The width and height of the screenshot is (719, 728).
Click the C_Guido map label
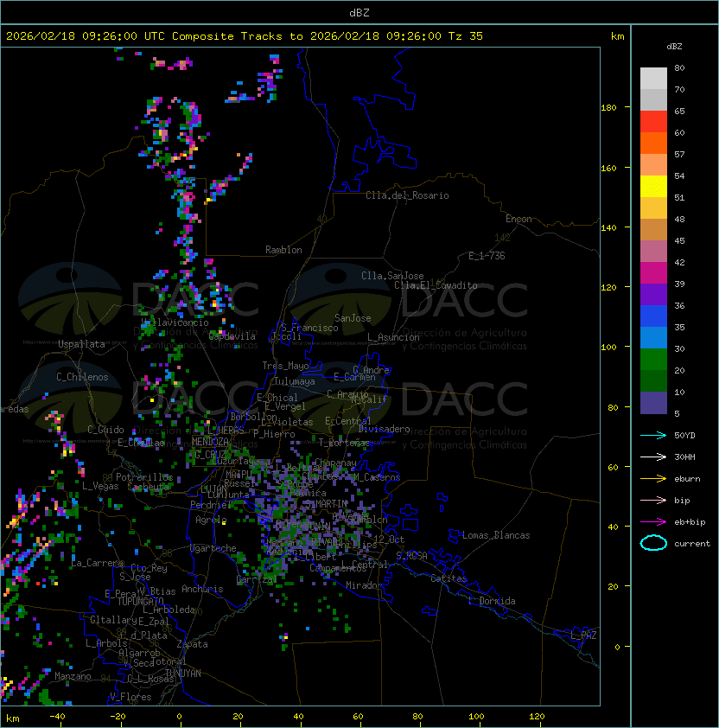point(105,430)
